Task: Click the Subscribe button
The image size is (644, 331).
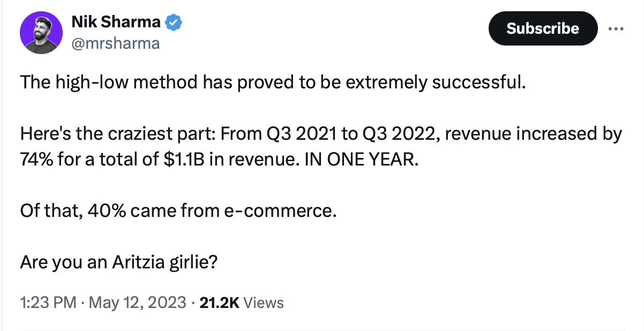Action: [x=543, y=28]
